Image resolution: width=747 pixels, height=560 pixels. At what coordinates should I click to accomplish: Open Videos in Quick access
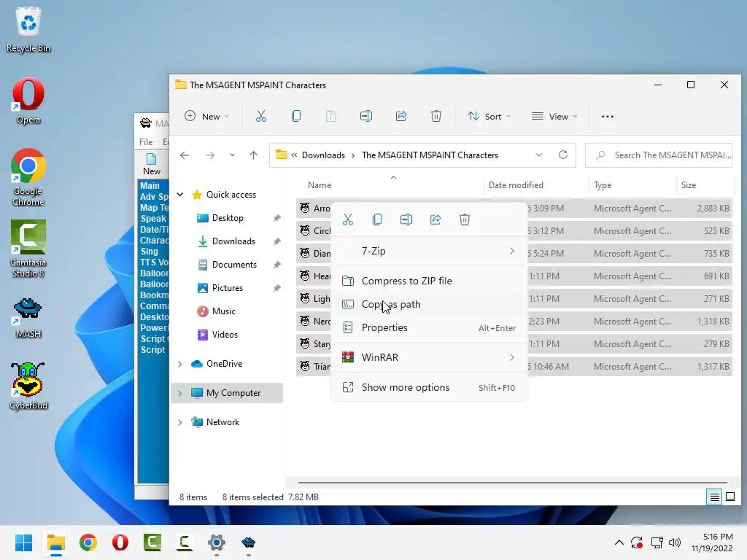225,335
